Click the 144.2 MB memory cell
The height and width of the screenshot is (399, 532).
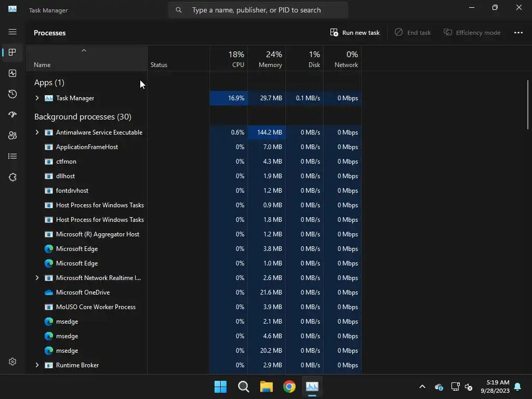267,132
